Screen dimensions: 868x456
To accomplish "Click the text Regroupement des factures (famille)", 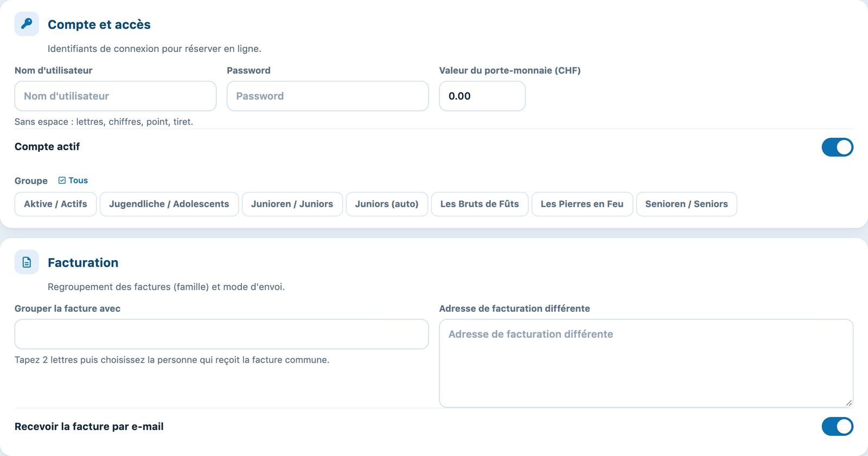I will pos(166,287).
